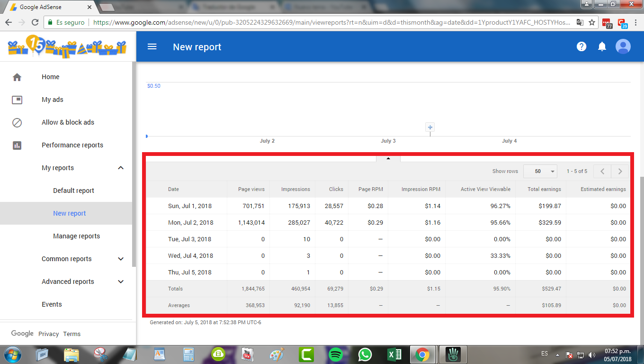
Task: Open Events in the sidebar
Action: click(x=52, y=304)
